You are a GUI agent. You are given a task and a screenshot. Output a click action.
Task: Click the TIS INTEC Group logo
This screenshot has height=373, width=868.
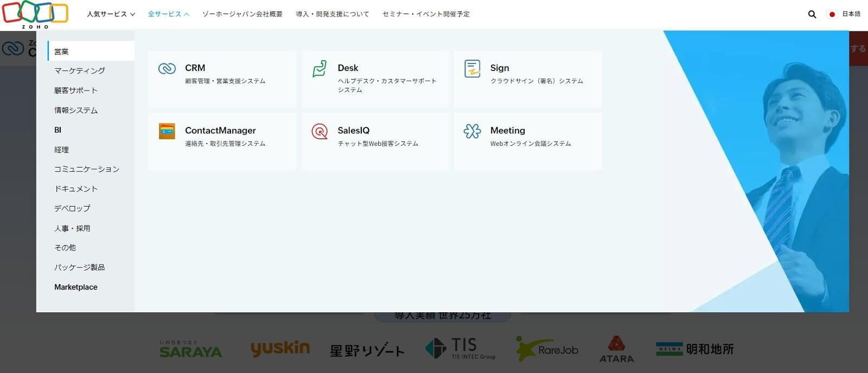(460, 349)
